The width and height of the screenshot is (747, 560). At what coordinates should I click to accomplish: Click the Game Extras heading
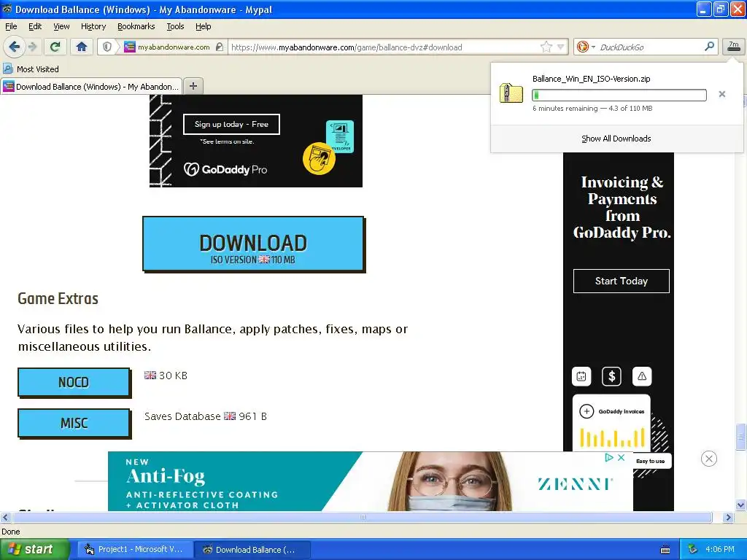[58, 298]
